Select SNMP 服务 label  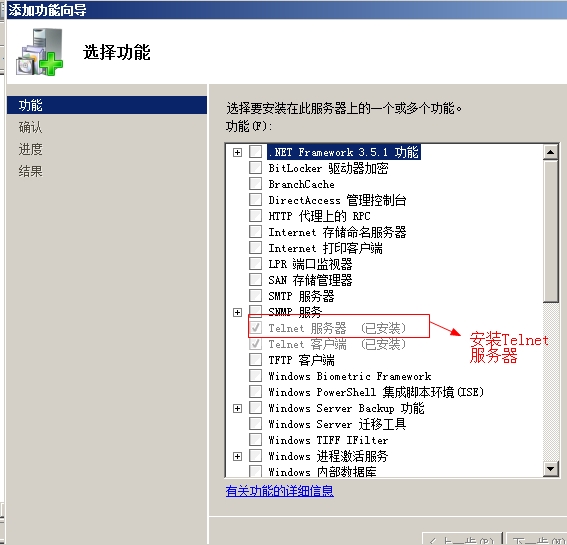(x=295, y=311)
